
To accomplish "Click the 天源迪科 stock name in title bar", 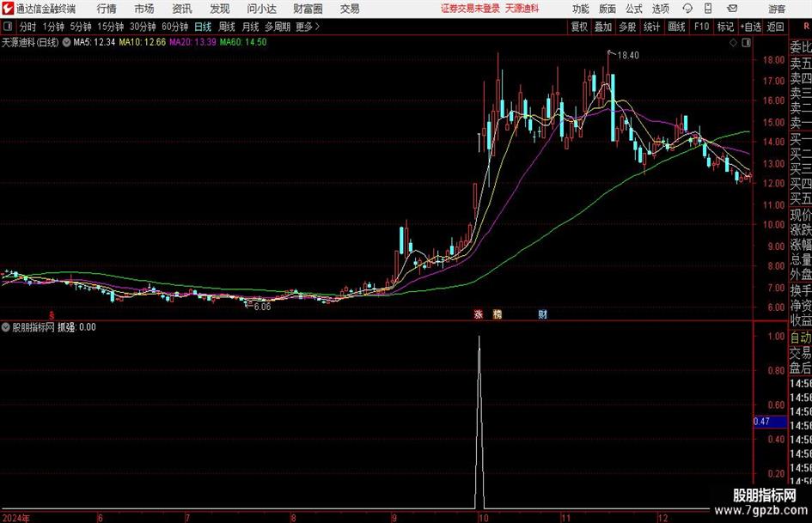I will click(x=522, y=9).
